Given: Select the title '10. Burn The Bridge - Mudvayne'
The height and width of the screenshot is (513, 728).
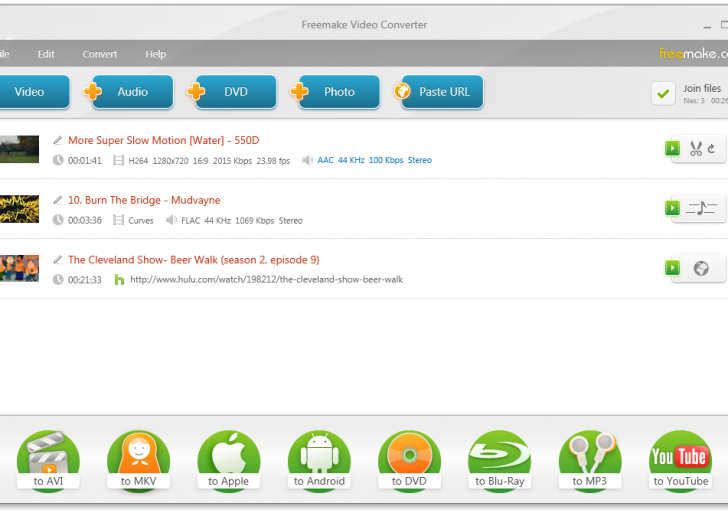Looking at the screenshot, I should pyautogui.click(x=144, y=200).
